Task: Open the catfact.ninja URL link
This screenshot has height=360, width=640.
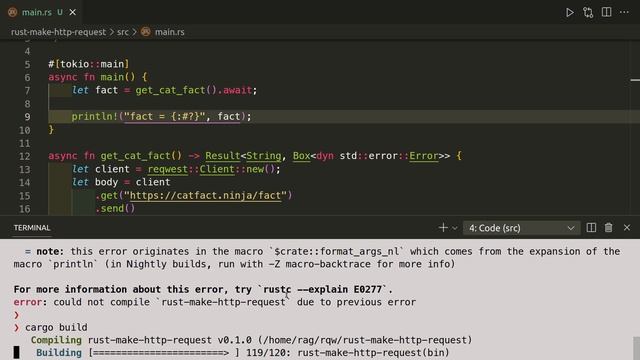Action: (x=205, y=195)
